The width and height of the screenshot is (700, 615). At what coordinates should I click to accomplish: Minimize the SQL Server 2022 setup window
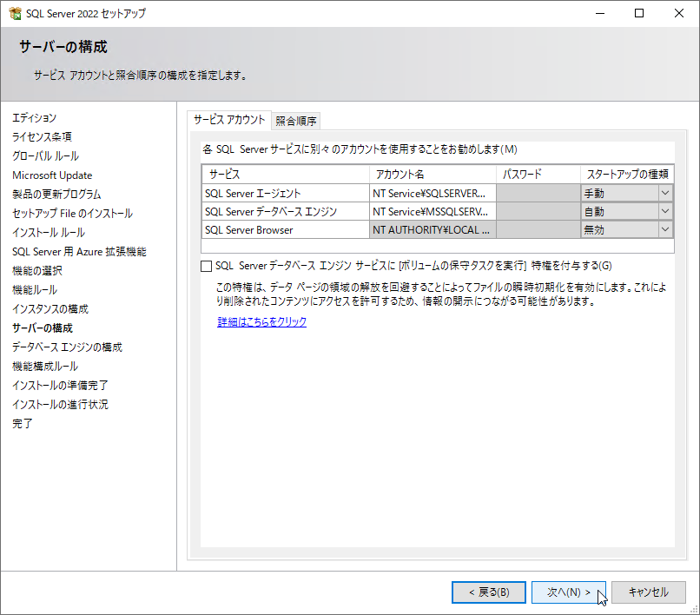(x=600, y=13)
